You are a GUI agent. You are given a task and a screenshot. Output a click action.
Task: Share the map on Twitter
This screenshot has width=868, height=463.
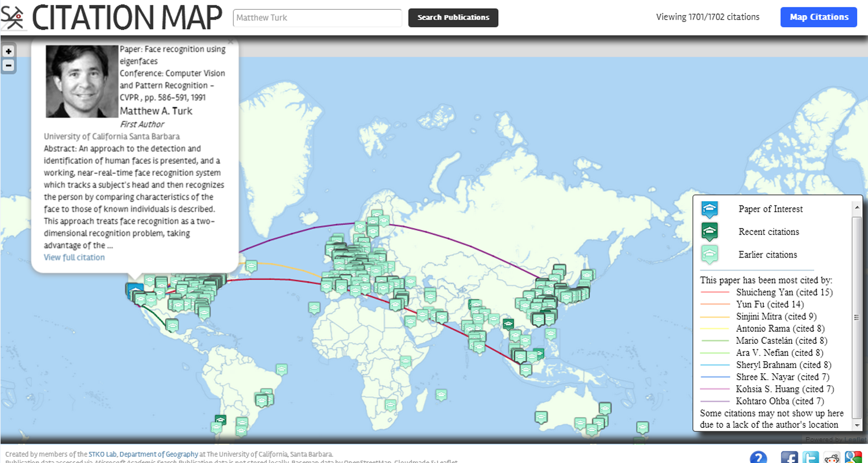(811, 458)
